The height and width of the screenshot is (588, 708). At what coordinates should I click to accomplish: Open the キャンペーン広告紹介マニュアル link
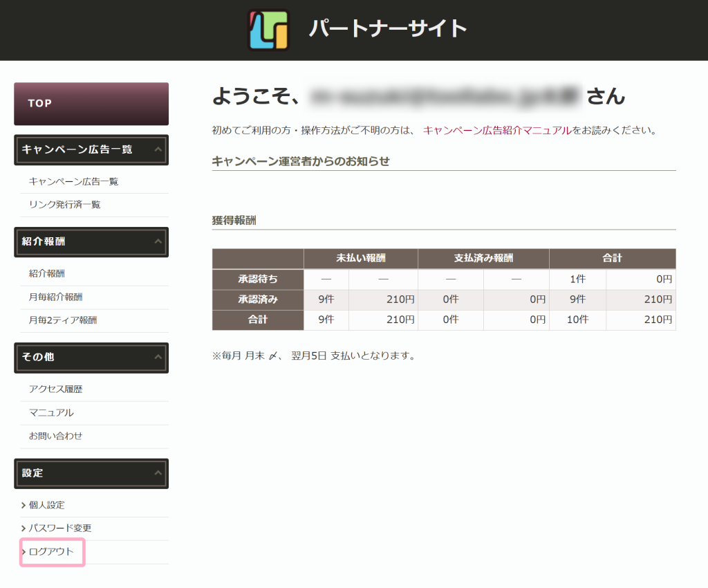[x=497, y=131]
